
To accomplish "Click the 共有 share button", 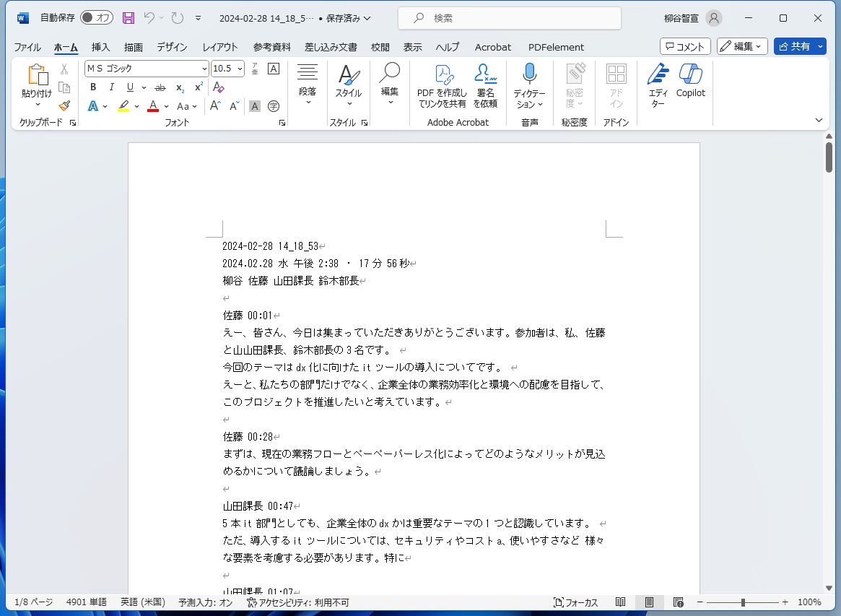I will click(x=800, y=46).
